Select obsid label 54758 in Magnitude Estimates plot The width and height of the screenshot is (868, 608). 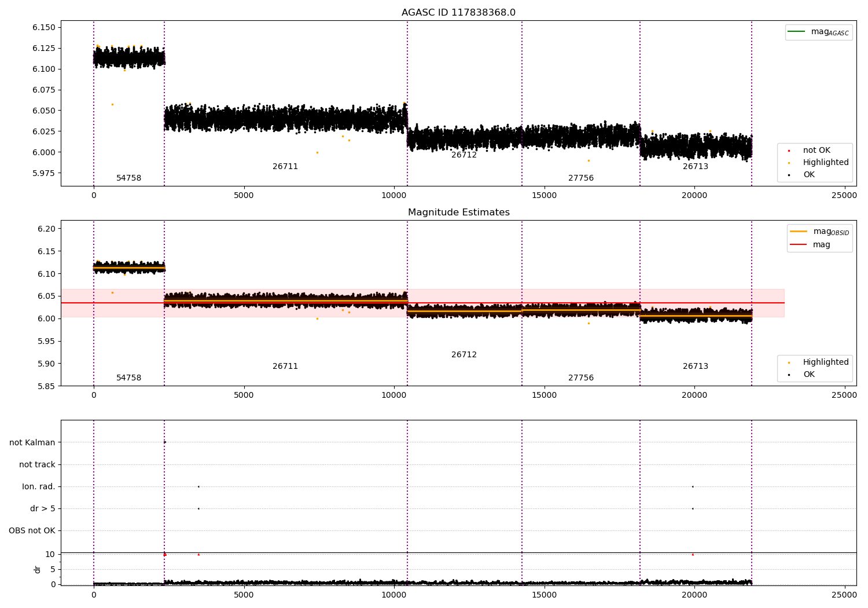[x=128, y=378]
